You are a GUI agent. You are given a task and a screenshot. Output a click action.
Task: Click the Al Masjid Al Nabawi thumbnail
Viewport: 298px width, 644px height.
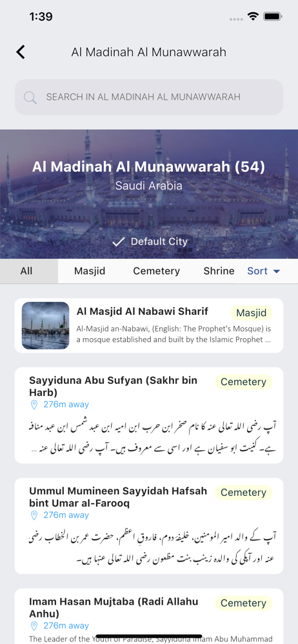point(45,326)
